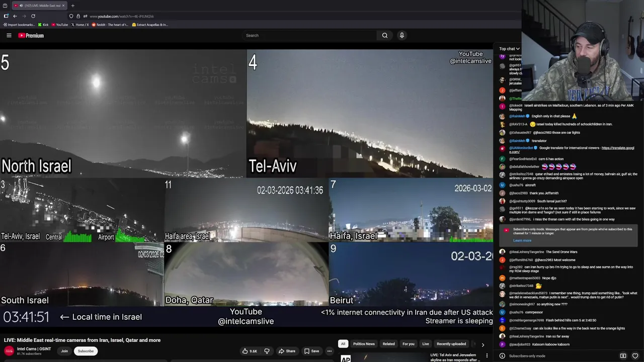The width and height of the screenshot is (644, 362).
Task: Click the video title text
Action: [82, 340]
